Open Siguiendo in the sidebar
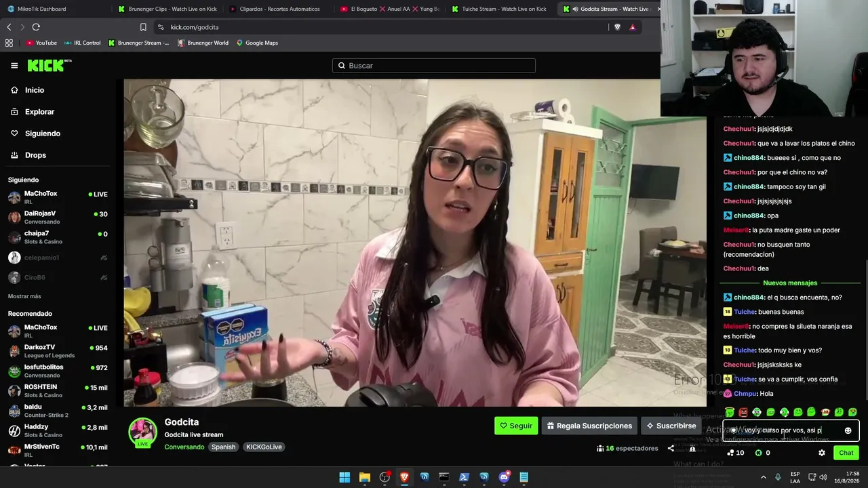 [x=42, y=134]
